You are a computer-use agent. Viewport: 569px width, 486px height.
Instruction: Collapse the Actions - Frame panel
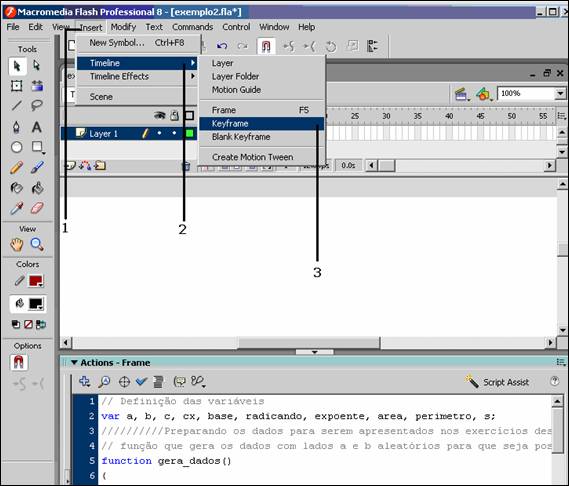74,362
